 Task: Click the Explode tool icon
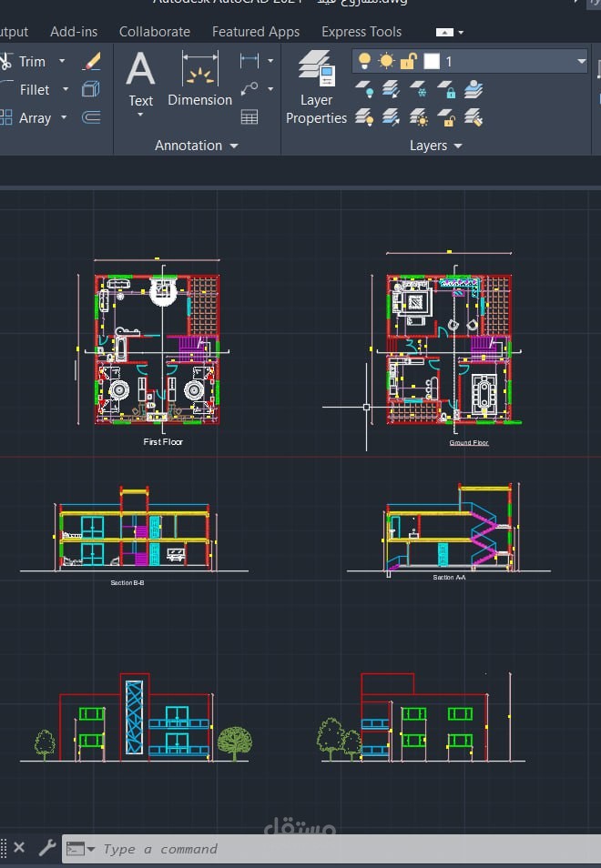91,89
